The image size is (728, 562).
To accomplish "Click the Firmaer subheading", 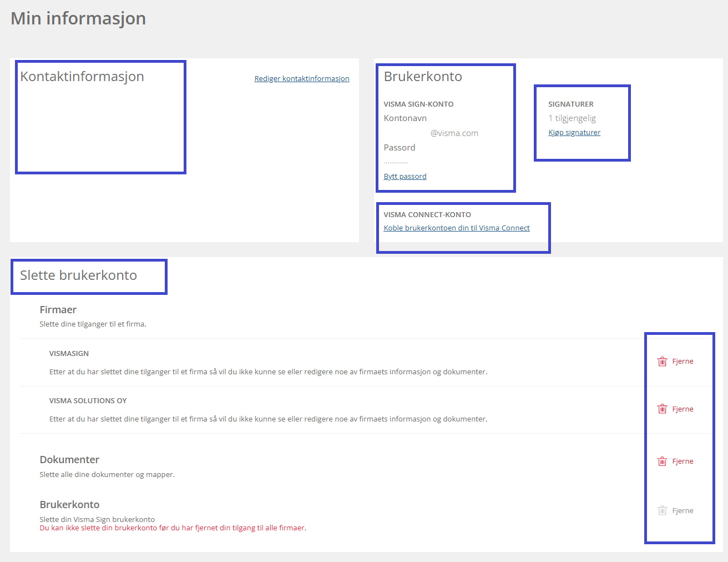I will [58, 310].
